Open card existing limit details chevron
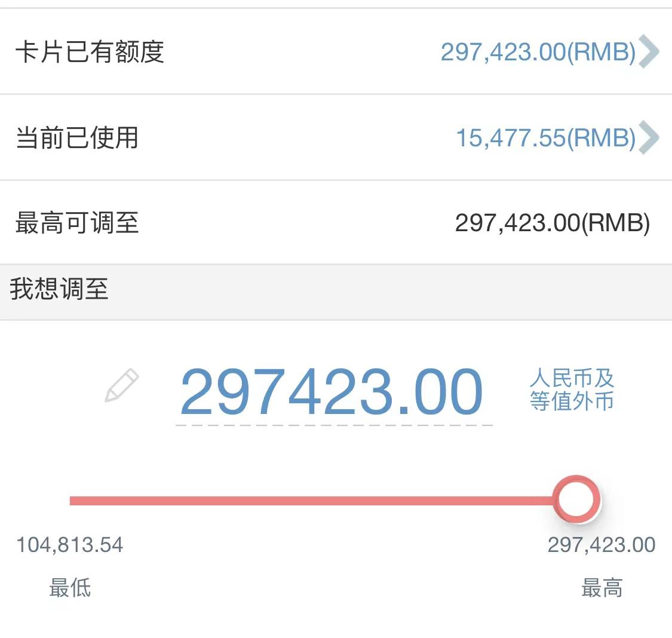 [x=649, y=52]
